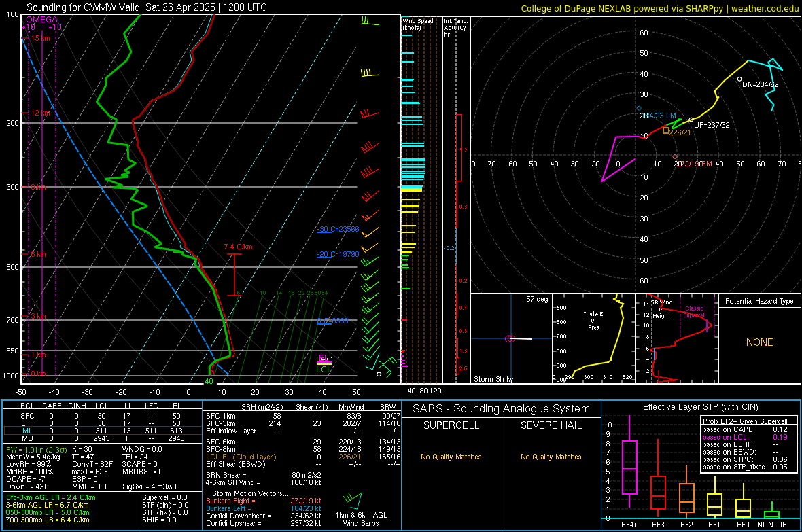Click the LCL-EL (Cloud Layer) row
Screen dimensions: 802x532
point(303,457)
